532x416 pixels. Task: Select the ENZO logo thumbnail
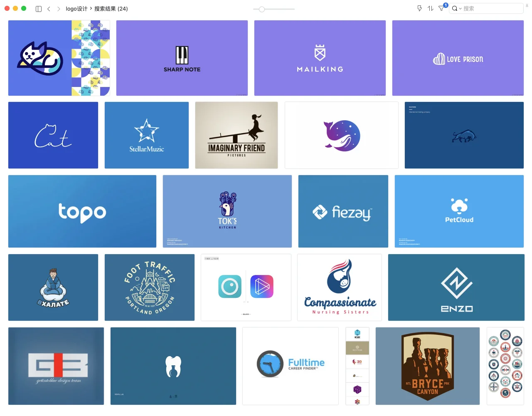click(456, 287)
